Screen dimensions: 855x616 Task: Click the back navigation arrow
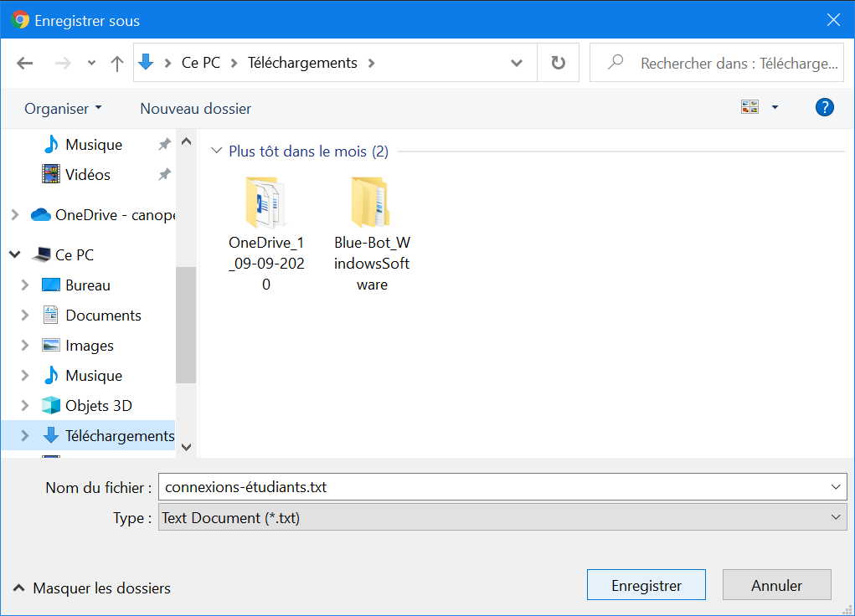click(x=25, y=64)
